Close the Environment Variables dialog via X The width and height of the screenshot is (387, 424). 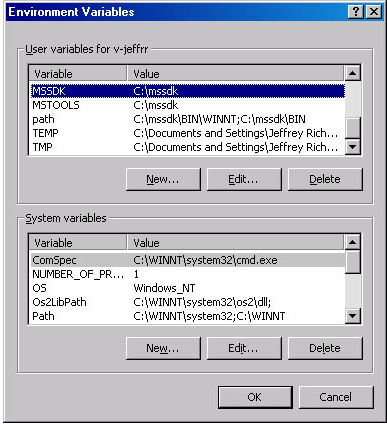point(374,12)
